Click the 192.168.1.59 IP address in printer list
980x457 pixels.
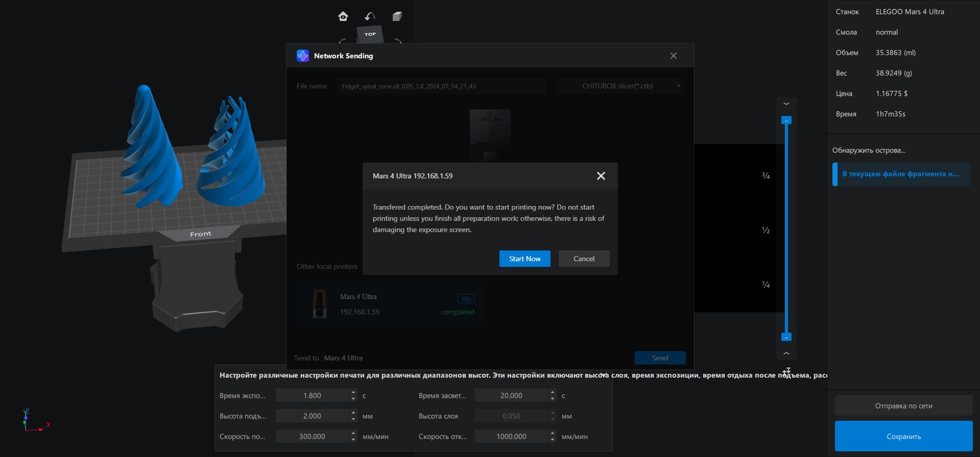click(x=360, y=312)
